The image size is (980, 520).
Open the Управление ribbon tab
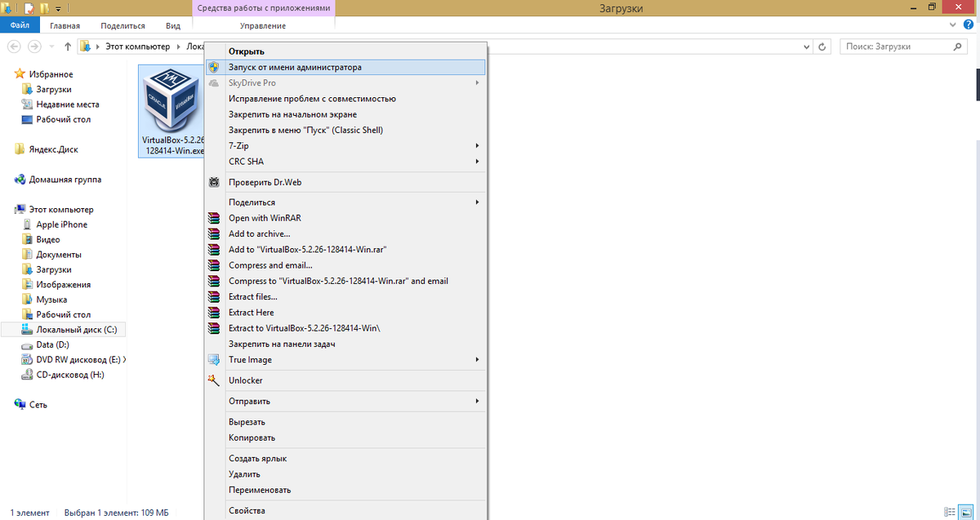click(x=263, y=26)
